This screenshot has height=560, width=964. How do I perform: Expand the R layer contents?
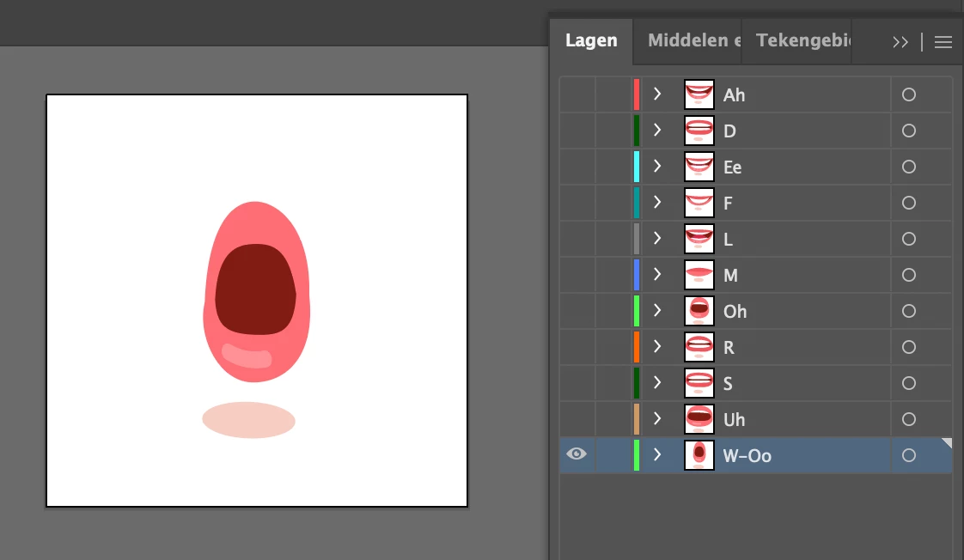(x=657, y=347)
